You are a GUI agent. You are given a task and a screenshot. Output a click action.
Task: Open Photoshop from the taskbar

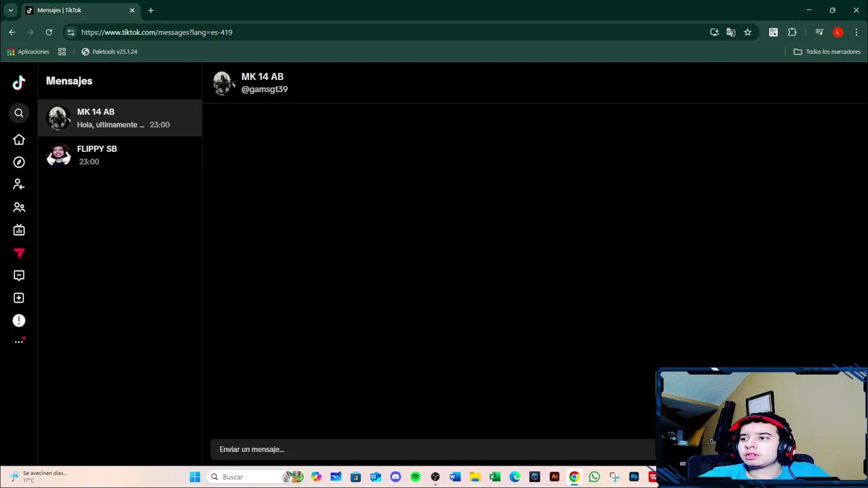(634, 477)
